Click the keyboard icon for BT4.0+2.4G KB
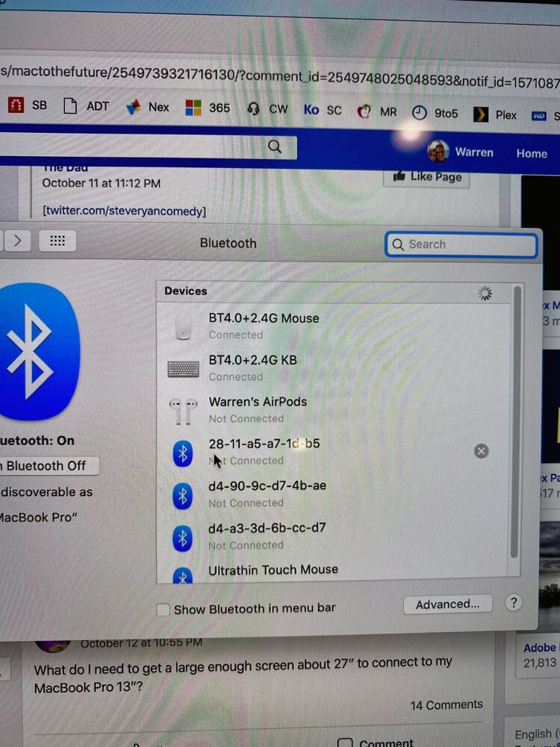 pos(184,369)
